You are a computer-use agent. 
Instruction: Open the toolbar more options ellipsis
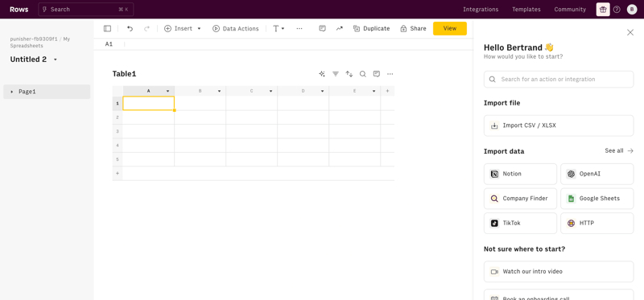[x=299, y=28]
